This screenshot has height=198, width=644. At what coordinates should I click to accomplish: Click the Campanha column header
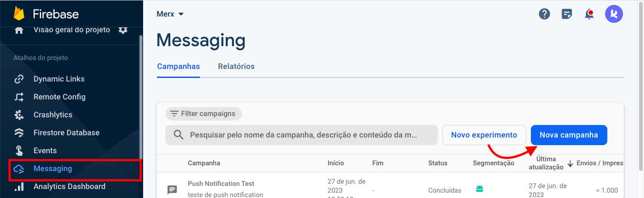pyautogui.click(x=204, y=163)
